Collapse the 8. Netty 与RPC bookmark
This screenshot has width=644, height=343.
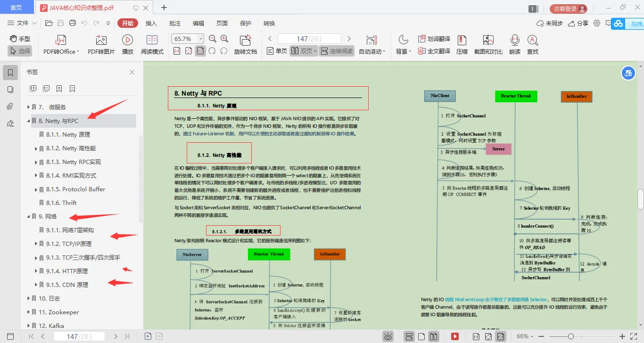(x=29, y=121)
